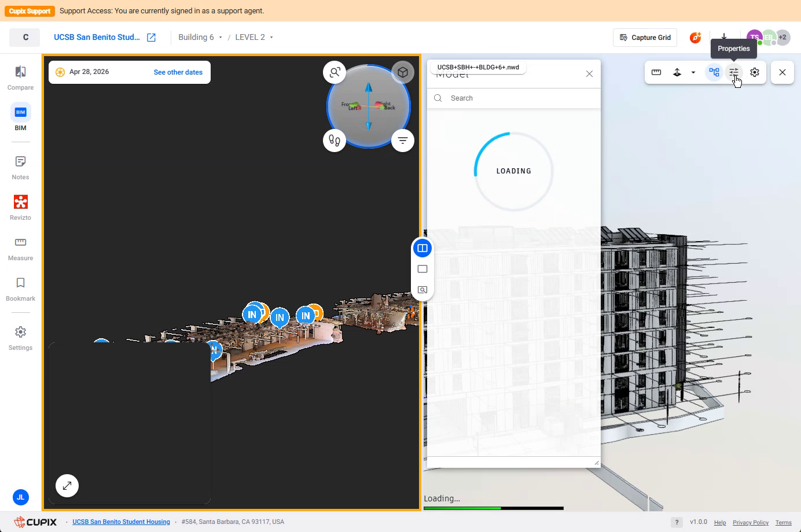This screenshot has width=801, height=532.
Task: Select the ruler measure tool in BIM toolbar
Action: click(x=656, y=72)
